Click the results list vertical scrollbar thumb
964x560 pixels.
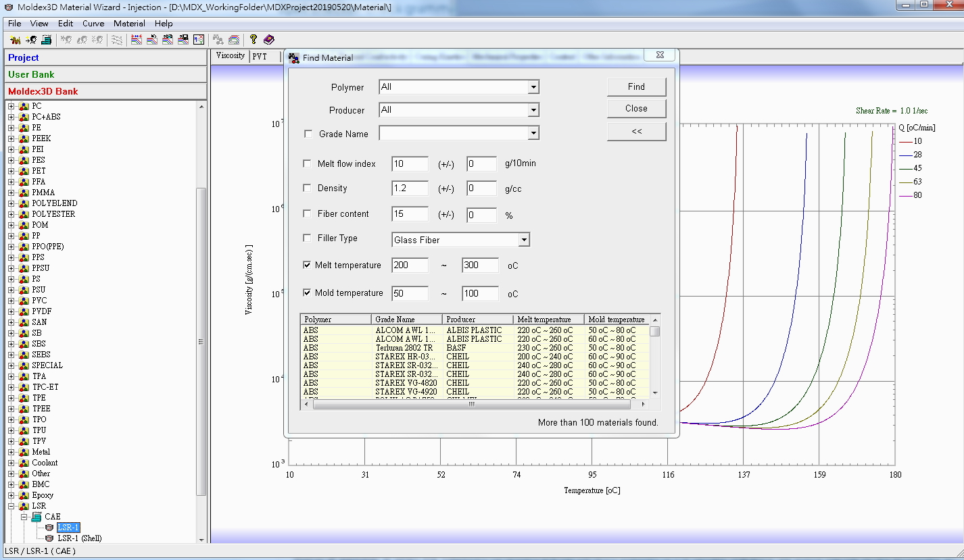coord(654,331)
